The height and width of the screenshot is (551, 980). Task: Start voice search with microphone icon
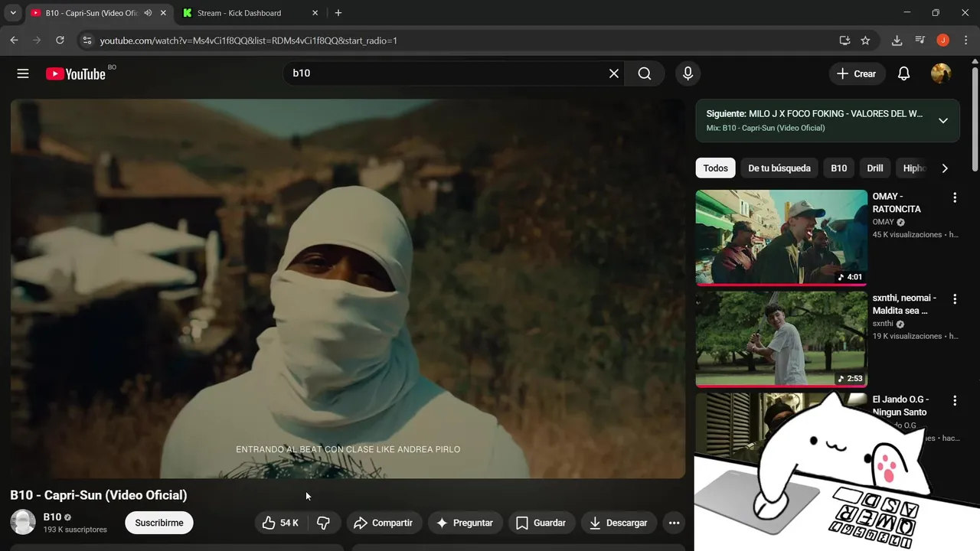688,73
